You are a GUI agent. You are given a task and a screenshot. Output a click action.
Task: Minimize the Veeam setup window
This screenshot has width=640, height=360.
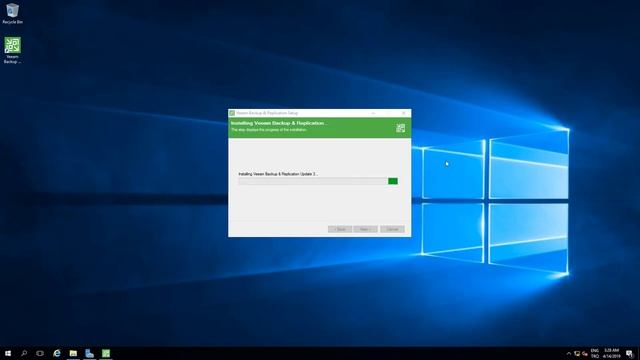tap(373, 113)
